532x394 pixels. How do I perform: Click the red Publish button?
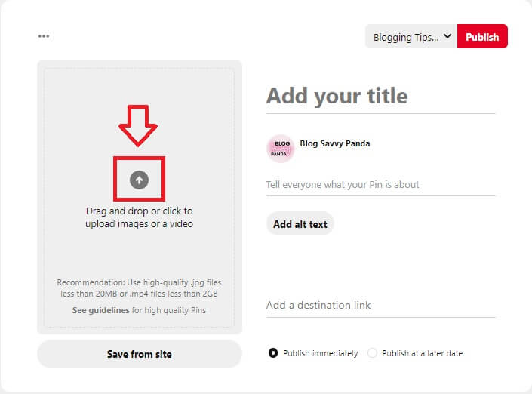coord(482,36)
